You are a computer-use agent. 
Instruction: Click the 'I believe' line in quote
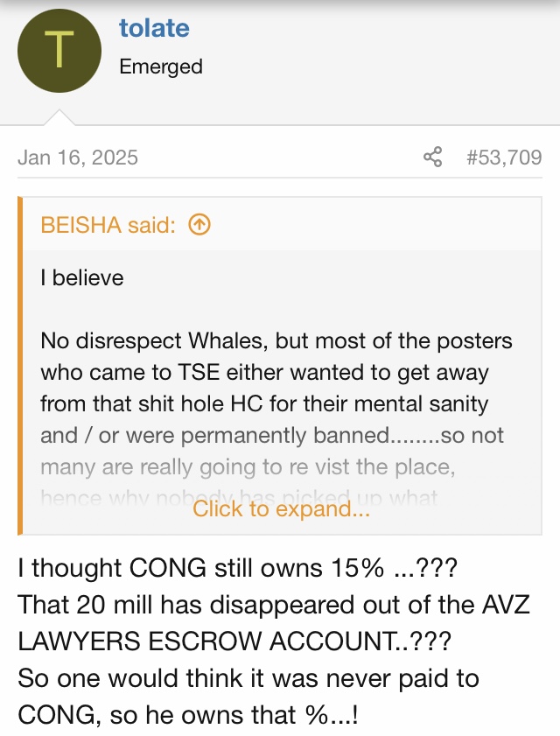coord(82,278)
